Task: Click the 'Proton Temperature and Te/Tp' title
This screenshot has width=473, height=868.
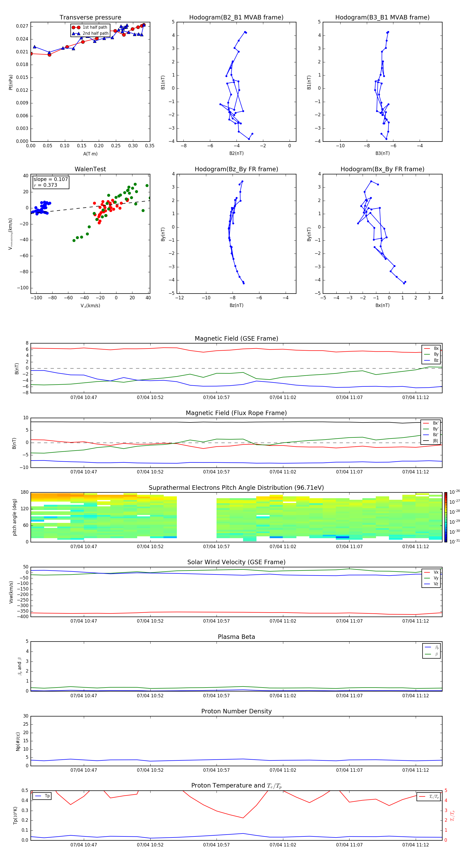Action: click(x=236, y=786)
